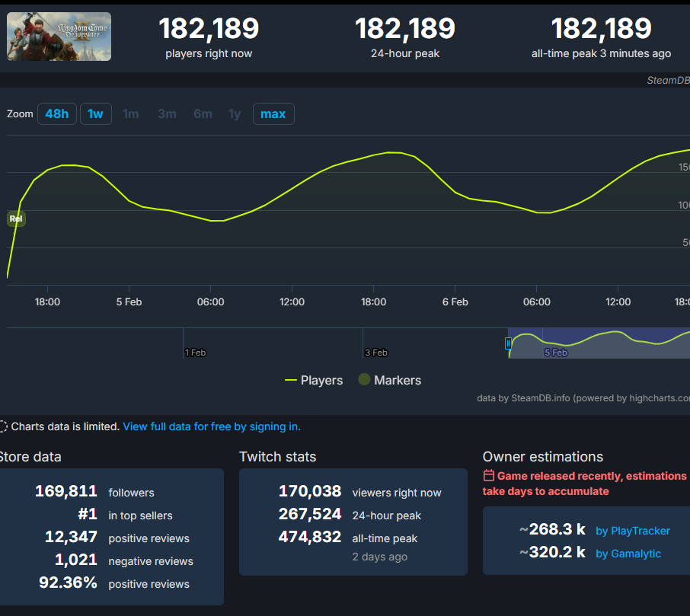Screen dimensions: 690x616
Task: Click the Kingdom Come Deliverance II thumbnail
Action: [59, 37]
